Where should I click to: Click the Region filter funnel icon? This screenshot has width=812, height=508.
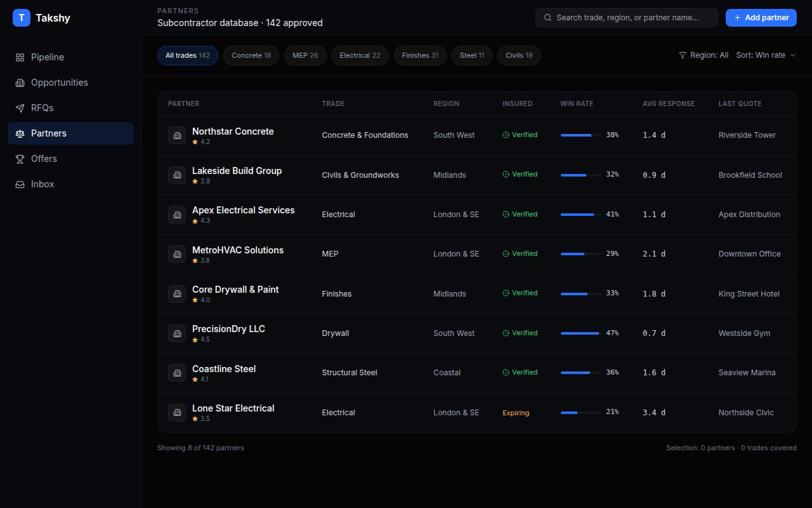tap(683, 55)
